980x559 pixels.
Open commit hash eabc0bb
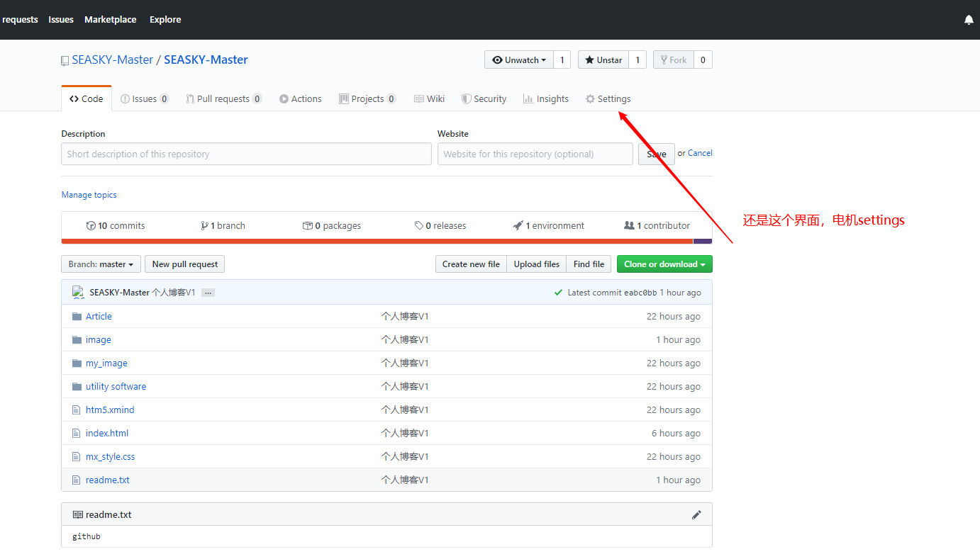(640, 293)
